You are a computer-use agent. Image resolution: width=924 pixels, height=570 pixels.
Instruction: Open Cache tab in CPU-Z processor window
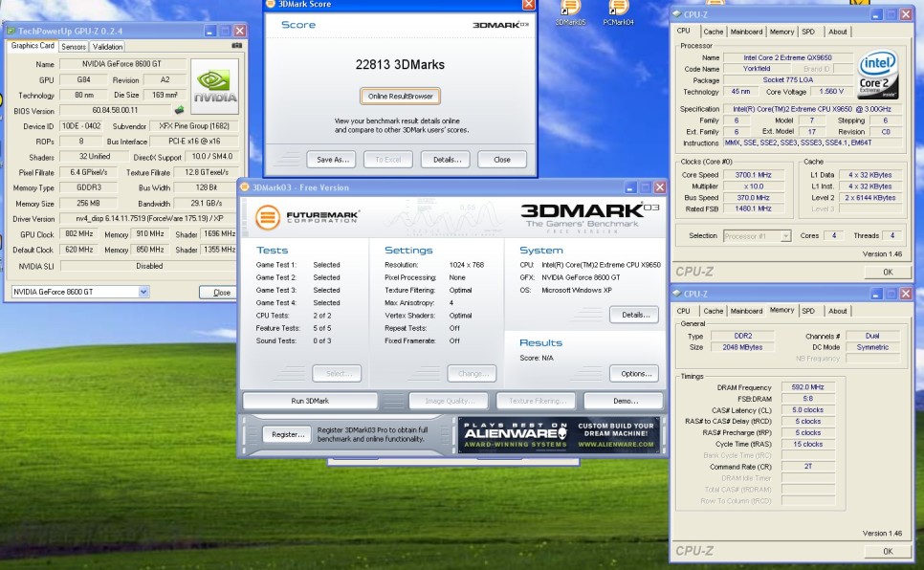point(713,32)
